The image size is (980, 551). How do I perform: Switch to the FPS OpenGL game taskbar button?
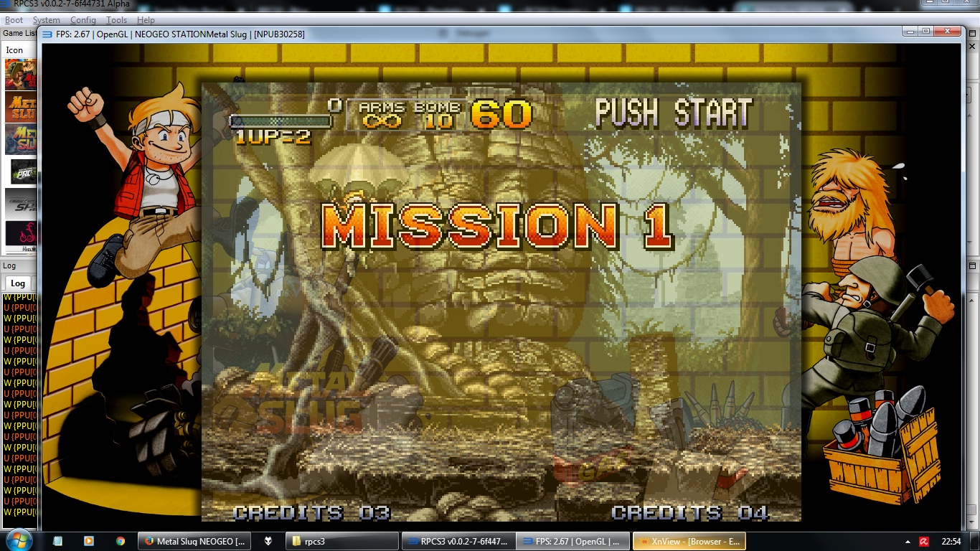tap(574, 541)
